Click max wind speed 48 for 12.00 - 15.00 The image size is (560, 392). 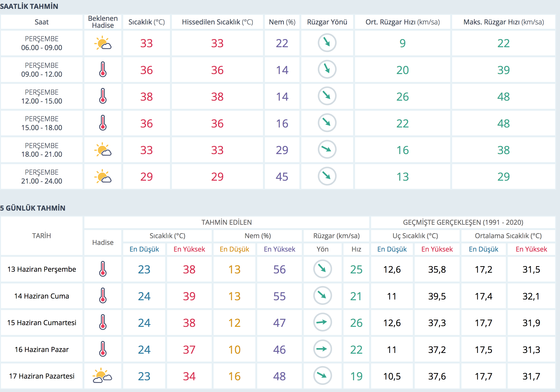pos(503,97)
